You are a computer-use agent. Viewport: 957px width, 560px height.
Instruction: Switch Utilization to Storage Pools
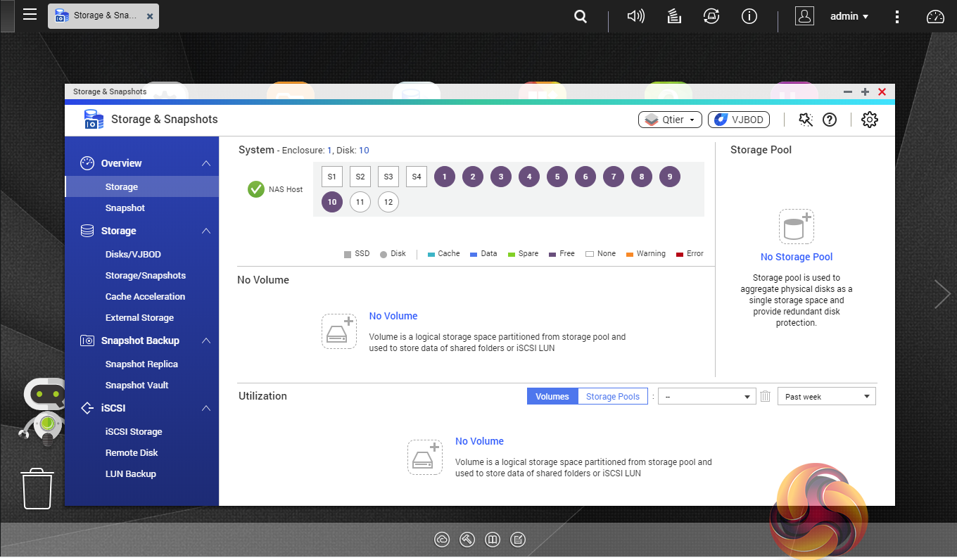pos(613,397)
